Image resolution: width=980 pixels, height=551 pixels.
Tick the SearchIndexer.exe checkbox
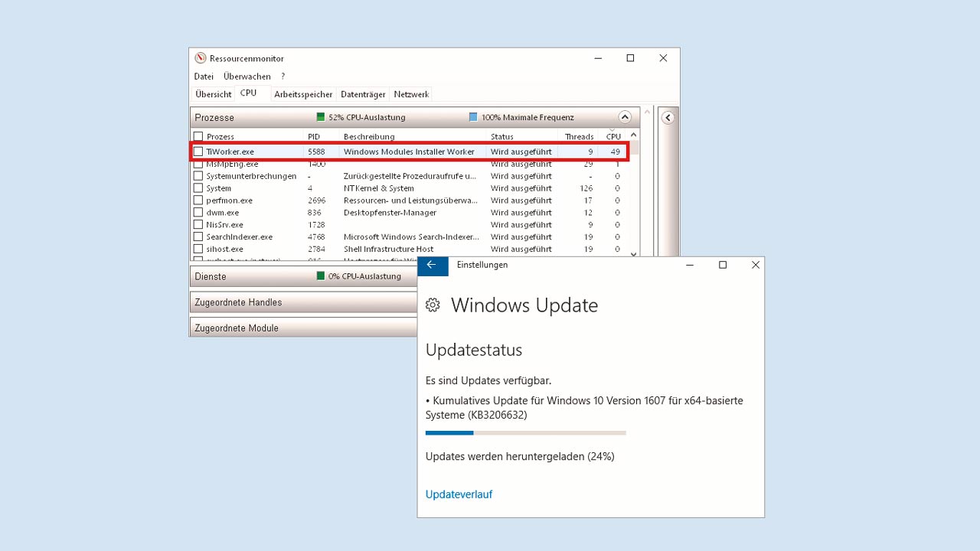[x=198, y=237]
